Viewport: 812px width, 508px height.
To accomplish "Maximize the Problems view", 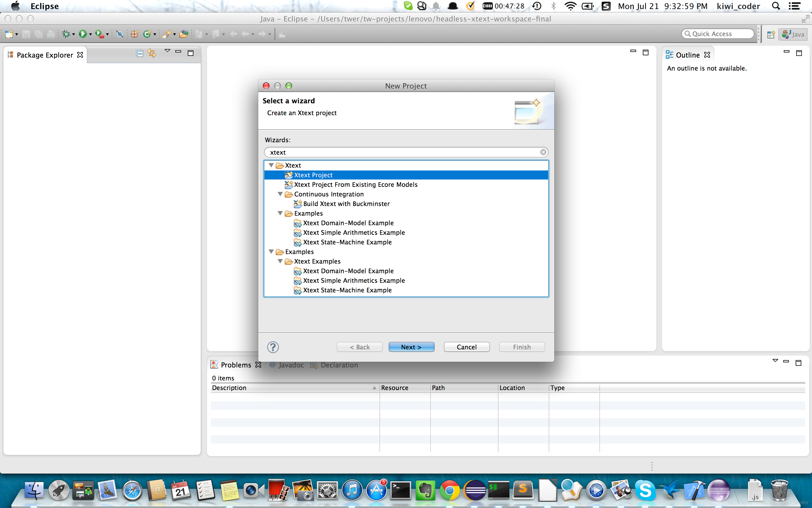I will [798, 363].
